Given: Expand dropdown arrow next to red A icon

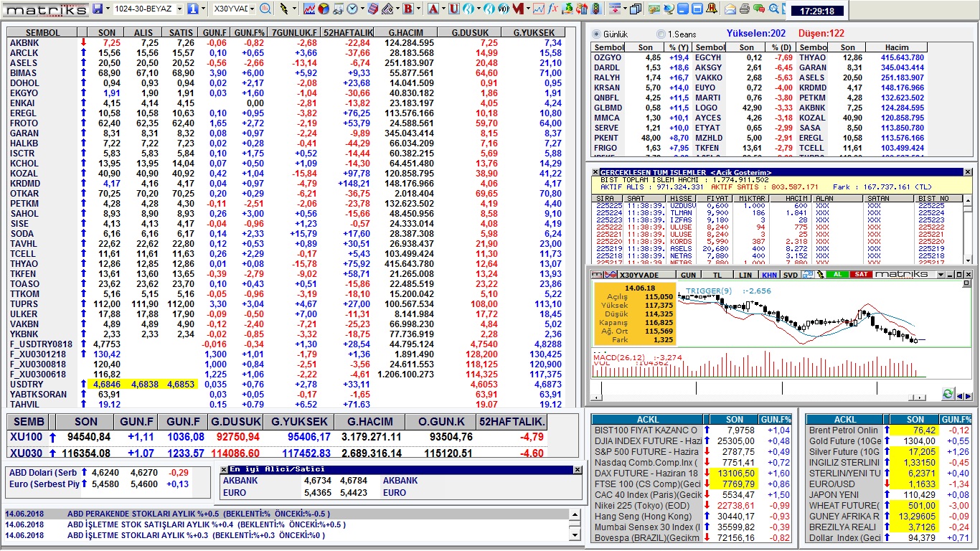Looking at the screenshot, I should (443, 9).
